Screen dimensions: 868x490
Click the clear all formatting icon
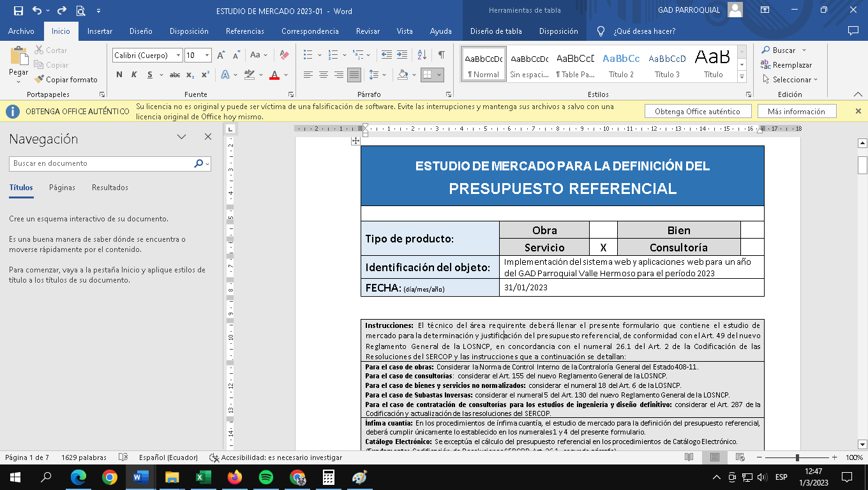285,56
